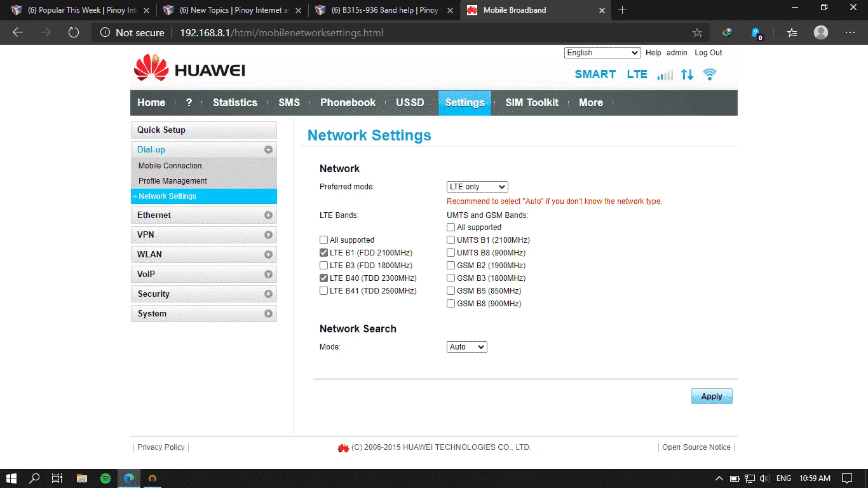Open the Preferred mode dropdown

(x=477, y=187)
